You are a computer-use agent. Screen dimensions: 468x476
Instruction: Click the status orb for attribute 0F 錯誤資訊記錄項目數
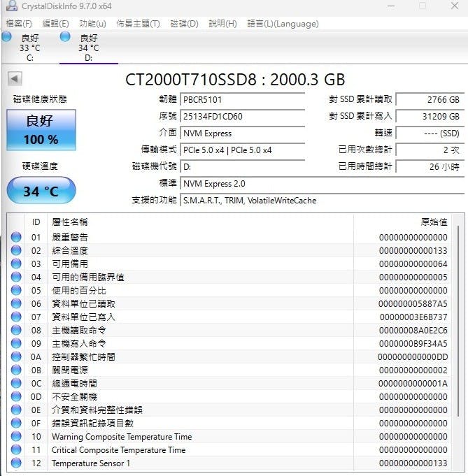coord(16,423)
